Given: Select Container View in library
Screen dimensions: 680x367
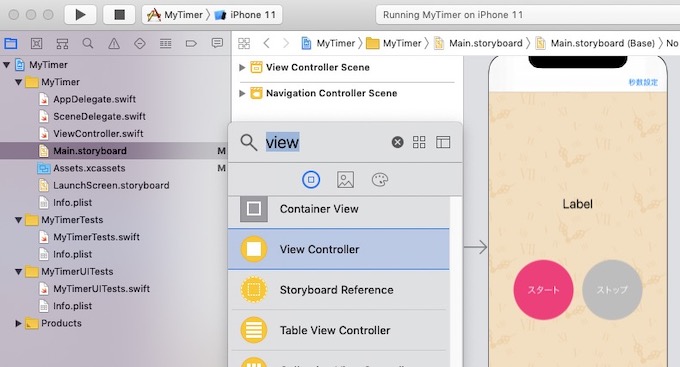Looking at the screenshot, I should 339,211.
